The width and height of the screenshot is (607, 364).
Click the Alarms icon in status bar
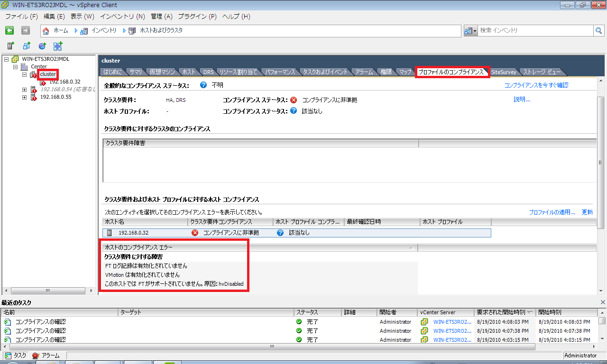pyautogui.click(x=36, y=355)
